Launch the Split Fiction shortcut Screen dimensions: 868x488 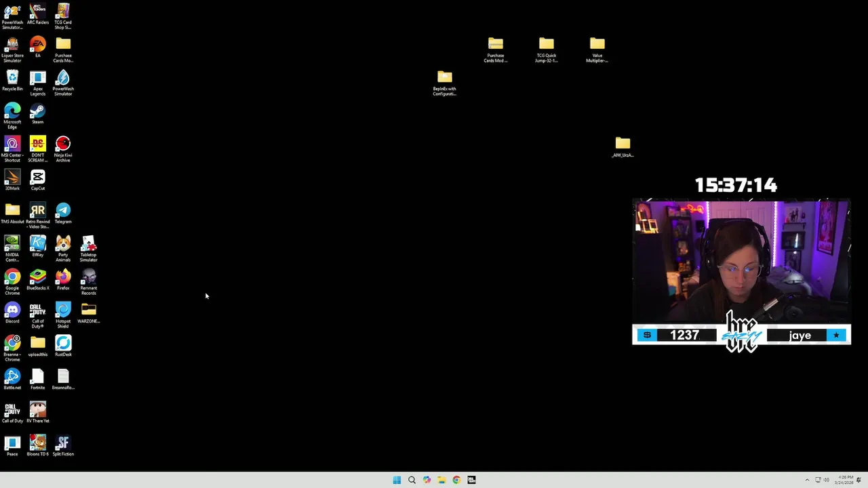click(63, 445)
